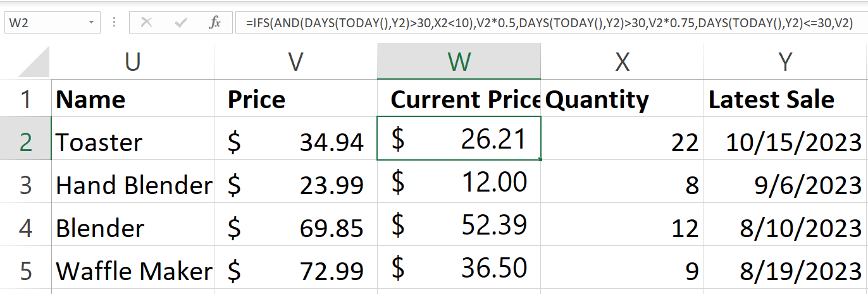Select the Blender price cell 69.85

295,228
